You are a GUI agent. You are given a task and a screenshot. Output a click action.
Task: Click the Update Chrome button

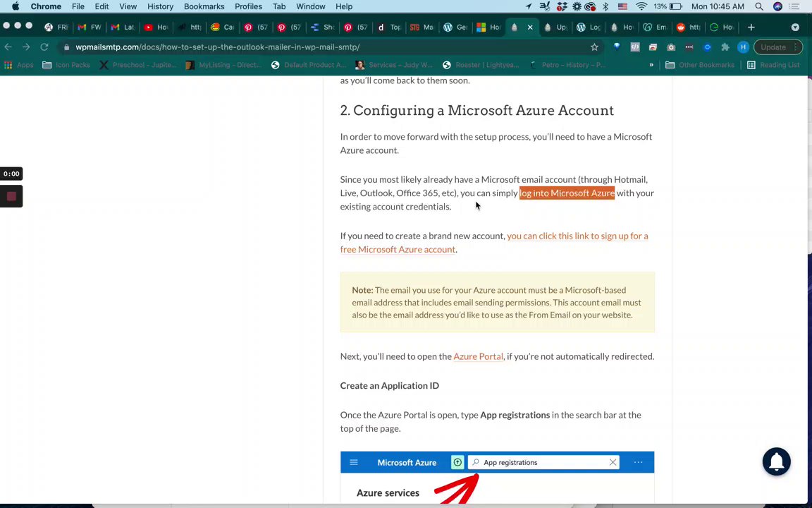point(778,47)
